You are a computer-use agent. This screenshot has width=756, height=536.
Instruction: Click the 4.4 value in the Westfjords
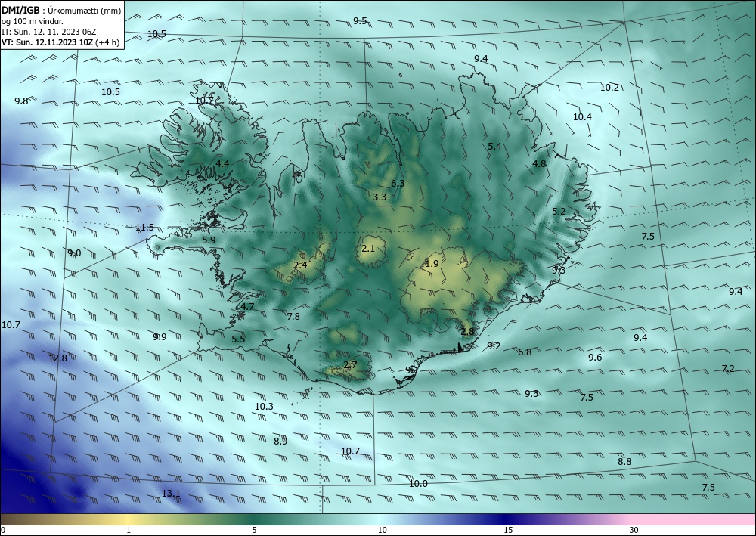point(222,163)
